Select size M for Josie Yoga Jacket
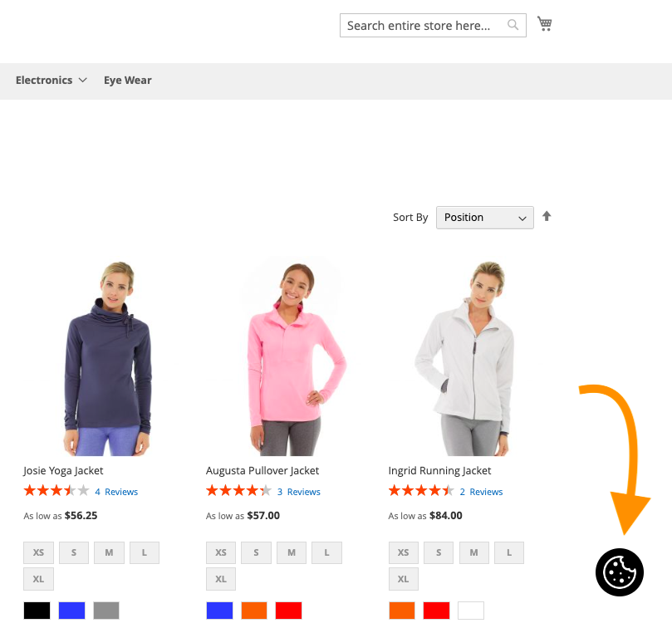Viewport: 672px width, 628px height. pos(110,552)
